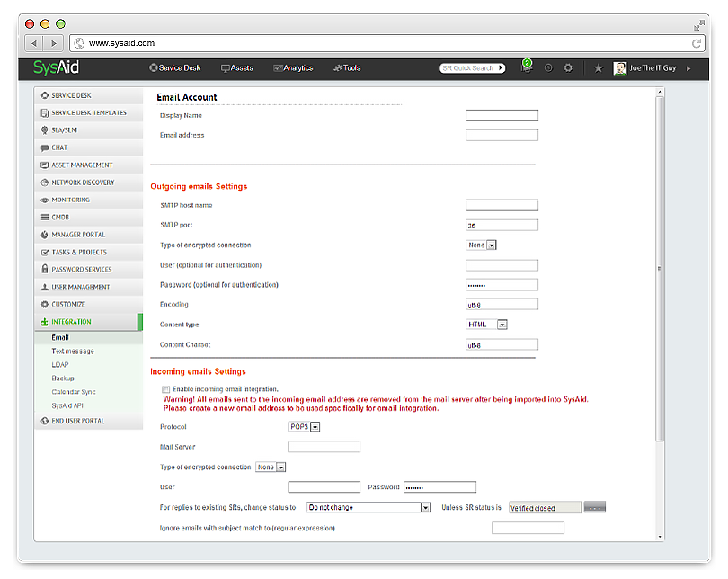Open End User Portal sidebar section
This screenshot has height=579, width=728.
(89, 421)
